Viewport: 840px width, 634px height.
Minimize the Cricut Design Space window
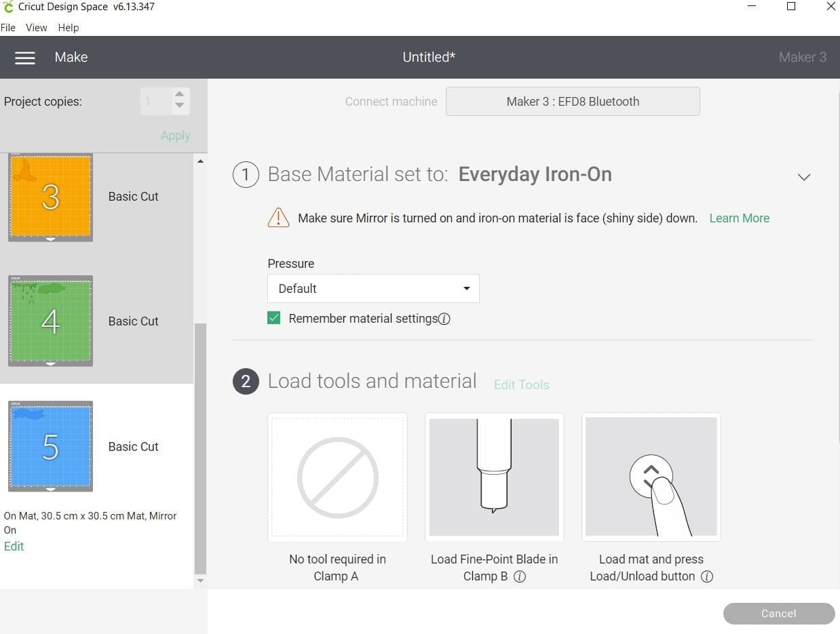pos(751,7)
